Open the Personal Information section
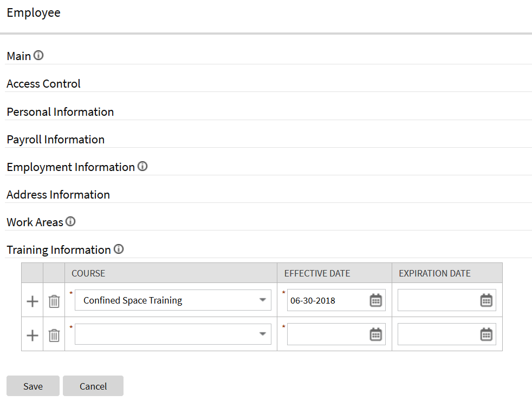Screen dimensions: 532x408 [x=60, y=111]
